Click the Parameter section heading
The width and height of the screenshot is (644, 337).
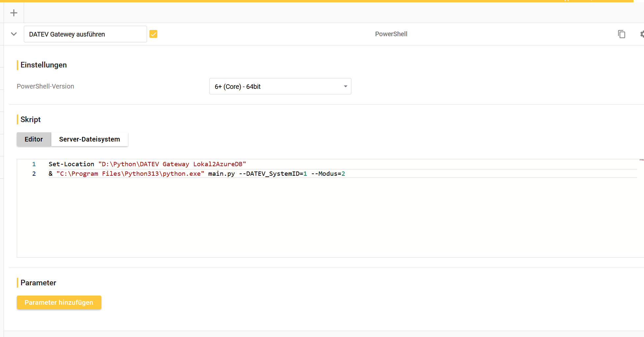click(38, 283)
